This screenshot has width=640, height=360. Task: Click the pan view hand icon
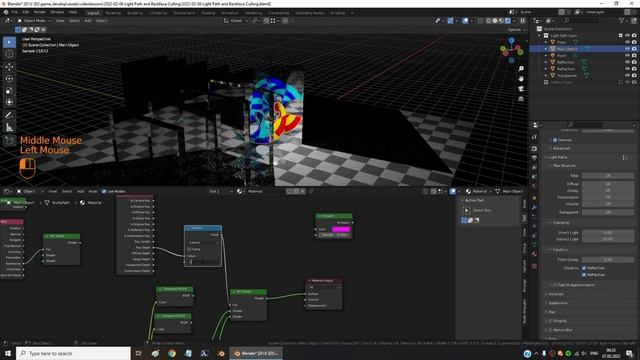tap(521, 78)
